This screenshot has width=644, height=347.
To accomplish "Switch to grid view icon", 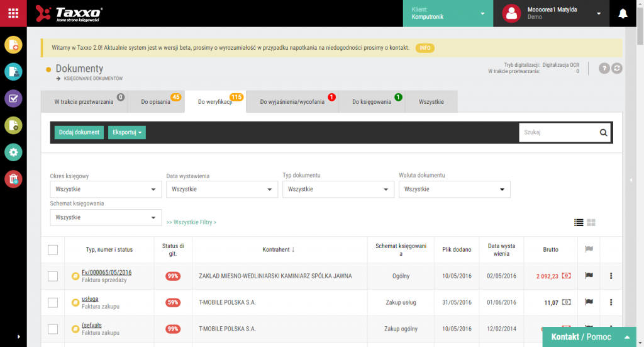I will tap(591, 222).
